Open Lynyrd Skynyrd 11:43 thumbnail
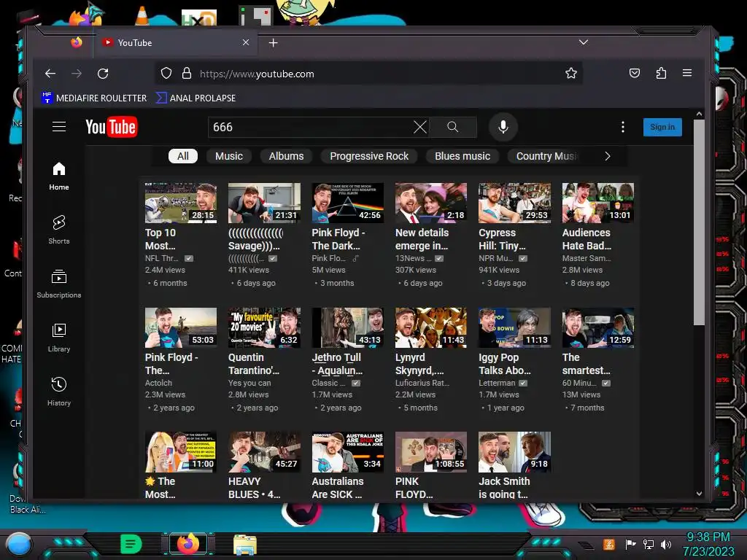This screenshot has width=747, height=560. click(430, 327)
